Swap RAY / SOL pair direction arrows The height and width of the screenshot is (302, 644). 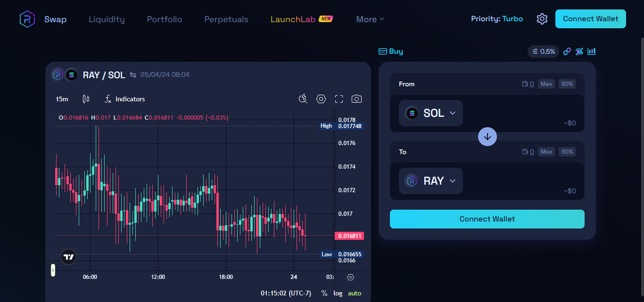point(133,75)
